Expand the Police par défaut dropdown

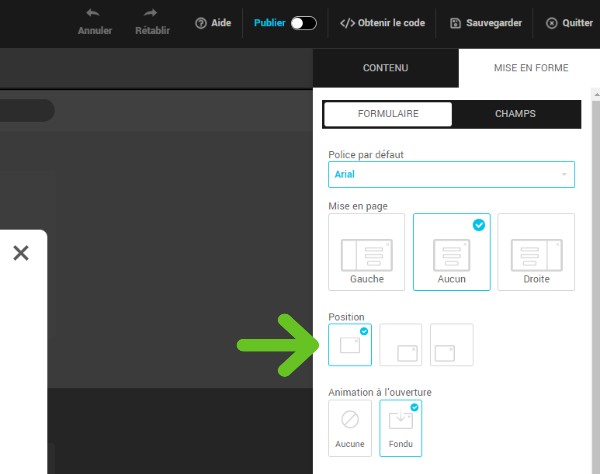tap(451, 174)
